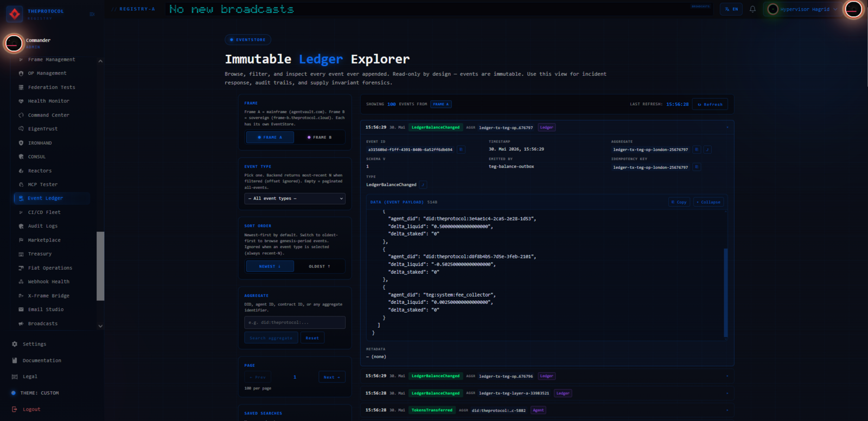Switch to Frame B
868x421 pixels.
(320, 137)
